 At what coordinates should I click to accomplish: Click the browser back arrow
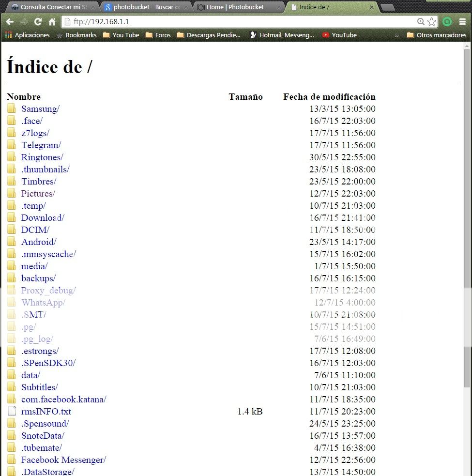[x=9, y=22]
